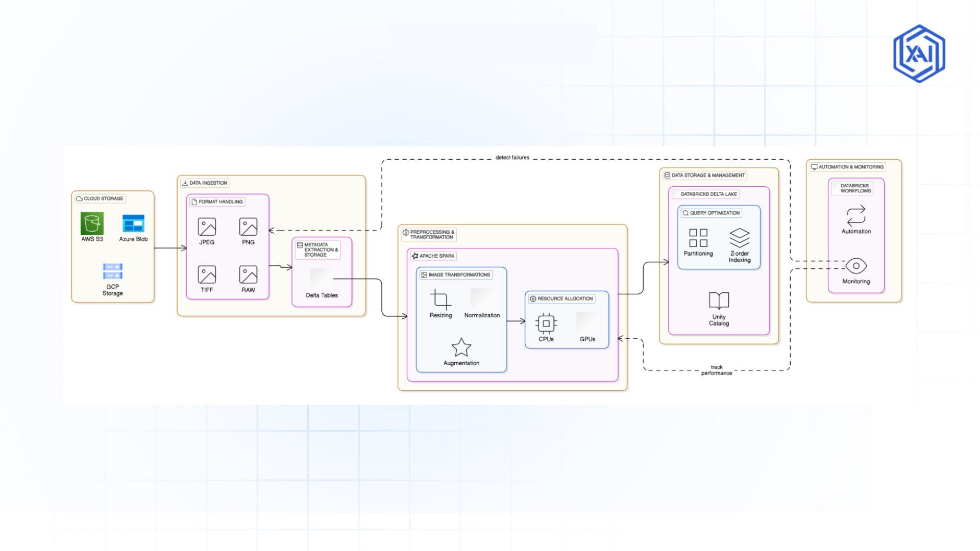
Task: Expand the Data Ingestion section header
Action: click(204, 183)
